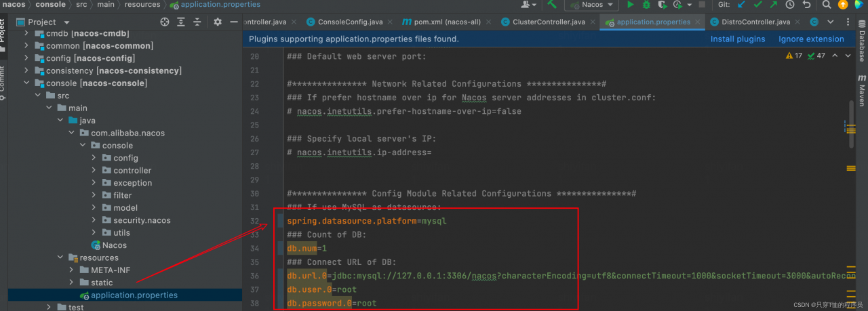The height and width of the screenshot is (311, 868).
Task: Click Ignore extension link
Action: click(811, 39)
